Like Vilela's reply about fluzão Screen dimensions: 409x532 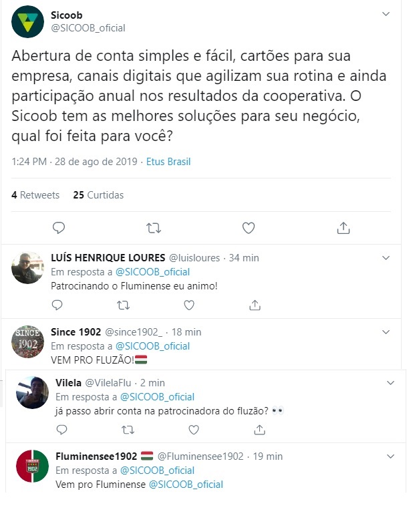(x=194, y=430)
